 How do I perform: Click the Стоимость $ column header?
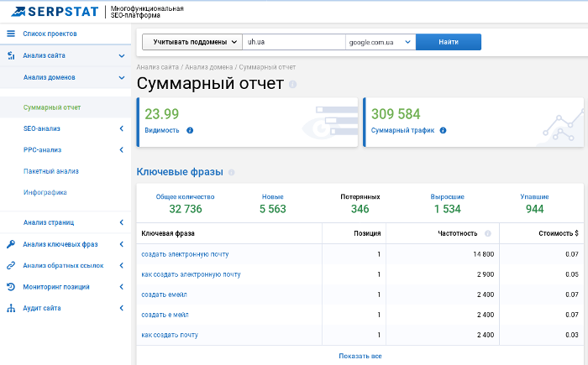pos(559,233)
